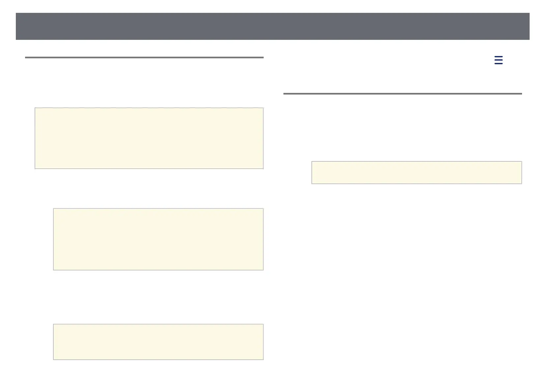555x392 pixels.
Task: Click the dark gray header bar
Action: tap(273, 26)
